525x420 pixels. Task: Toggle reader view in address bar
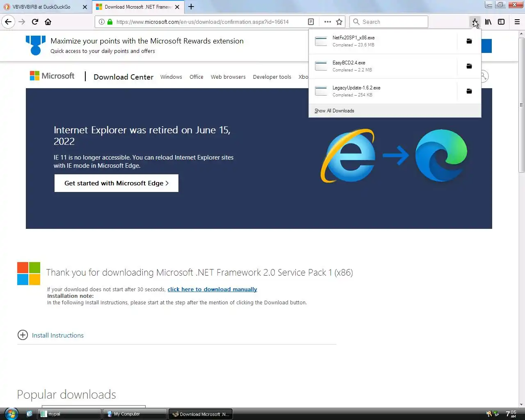[311, 22]
